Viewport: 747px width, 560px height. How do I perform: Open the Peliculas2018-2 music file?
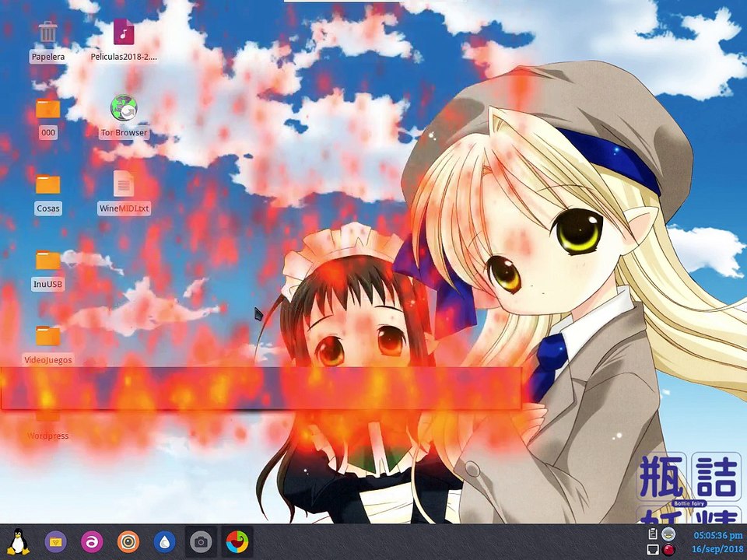tap(124, 33)
